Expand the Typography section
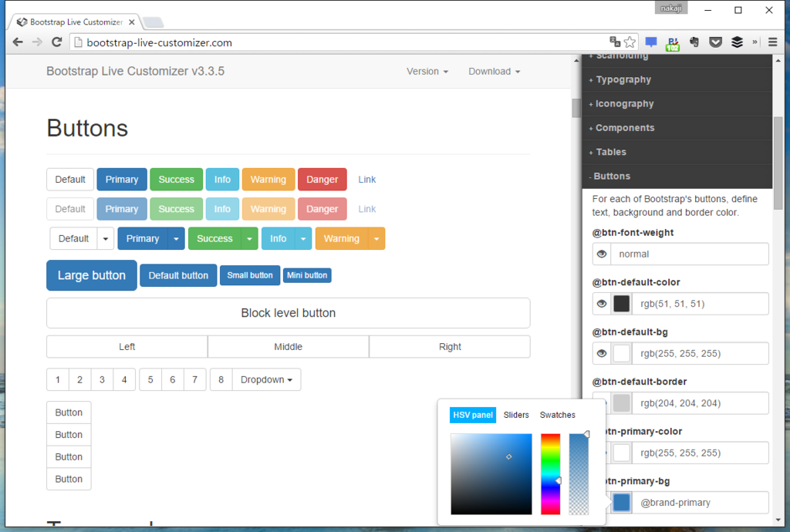The width and height of the screenshot is (790, 532). pyautogui.click(x=677, y=79)
